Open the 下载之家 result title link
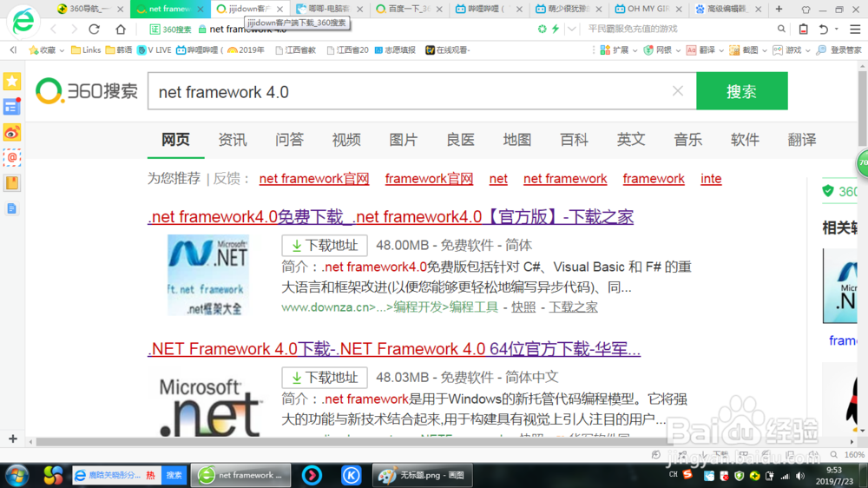This screenshot has width=868, height=488. (391, 216)
